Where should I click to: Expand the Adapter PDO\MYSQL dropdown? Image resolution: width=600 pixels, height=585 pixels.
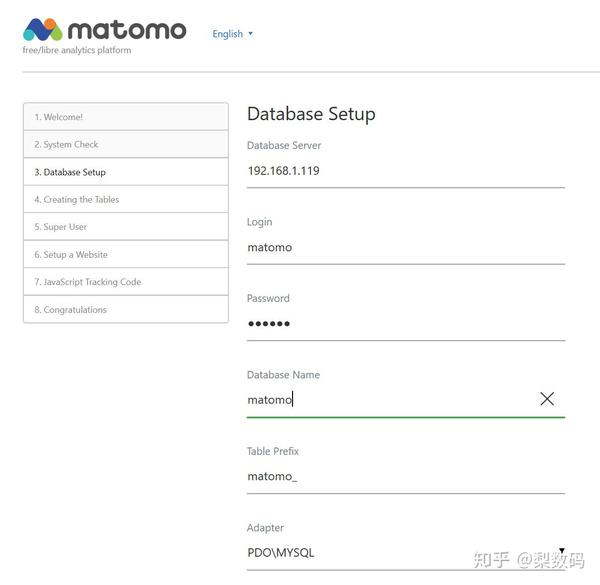pyautogui.click(x=405, y=552)
